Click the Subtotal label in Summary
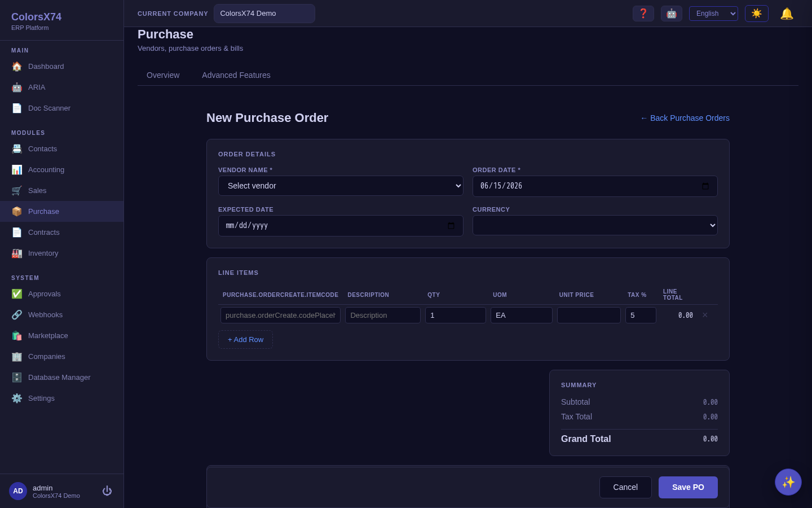The image size is (812, 508). pyautogui.click(x=575, y=402)
